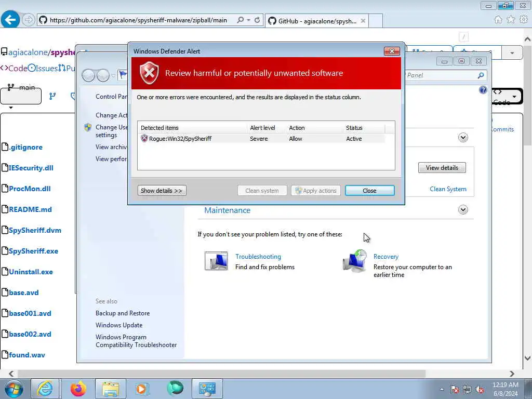The image size is (532, 399).
Task: Open Windows Program Compatibility Troubleshooter link
Action: click(136, 341)
